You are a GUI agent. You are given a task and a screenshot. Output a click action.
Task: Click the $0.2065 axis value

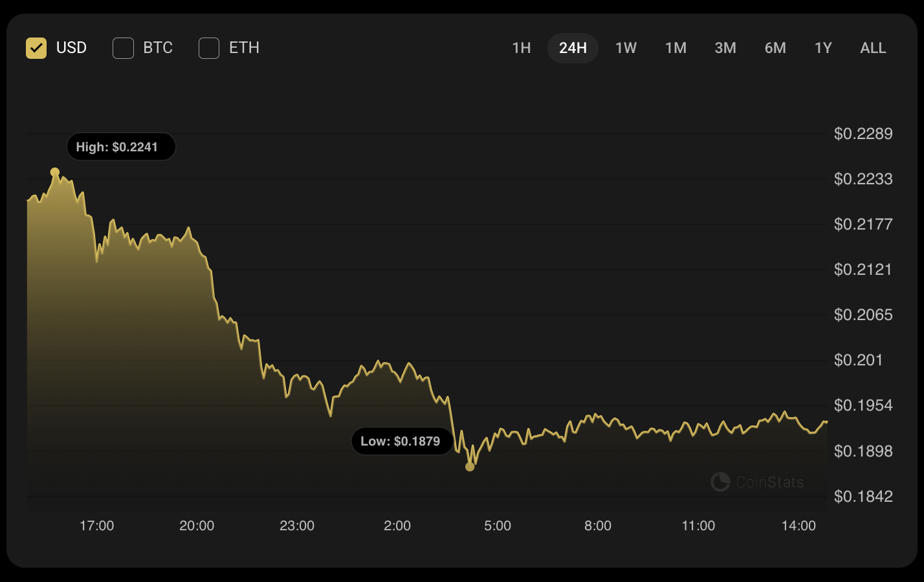point(863,315)
